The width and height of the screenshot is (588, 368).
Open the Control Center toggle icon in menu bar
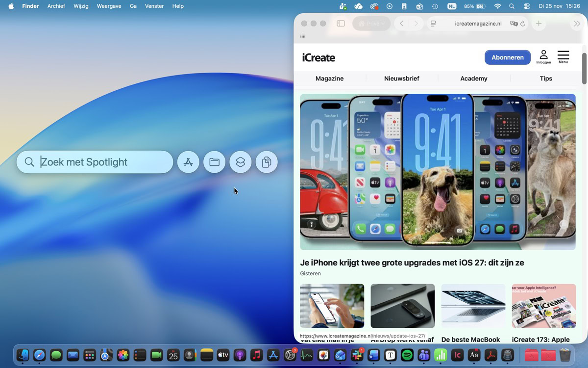pyautogui.click(x=527, y=6)
